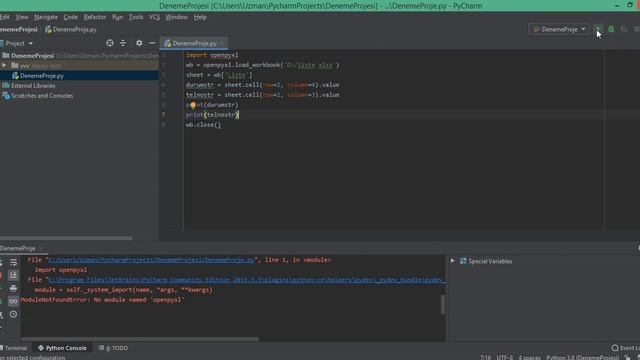Open the DenemeProje.py traceback file link
The width and height of the screenshot is (640, 360).
click(151, 260)
